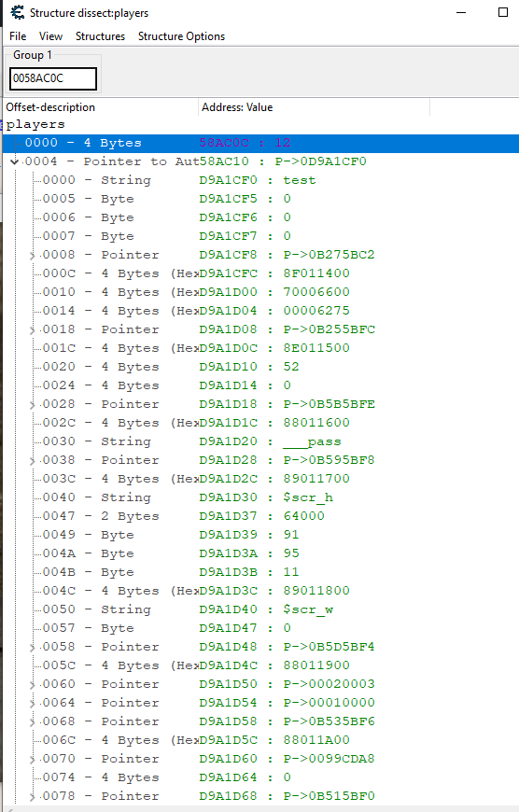This screenshot has width=519, height=812.
Task: Open the File menu
Action: (18, 36)
